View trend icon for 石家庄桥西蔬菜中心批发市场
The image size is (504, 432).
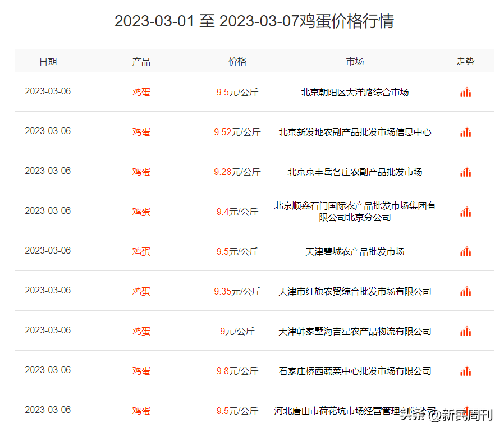[465, 371]
